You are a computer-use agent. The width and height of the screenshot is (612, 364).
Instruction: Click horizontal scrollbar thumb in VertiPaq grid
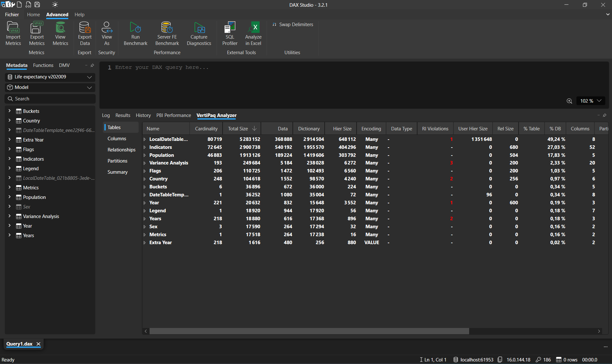[x=309, y=331]
